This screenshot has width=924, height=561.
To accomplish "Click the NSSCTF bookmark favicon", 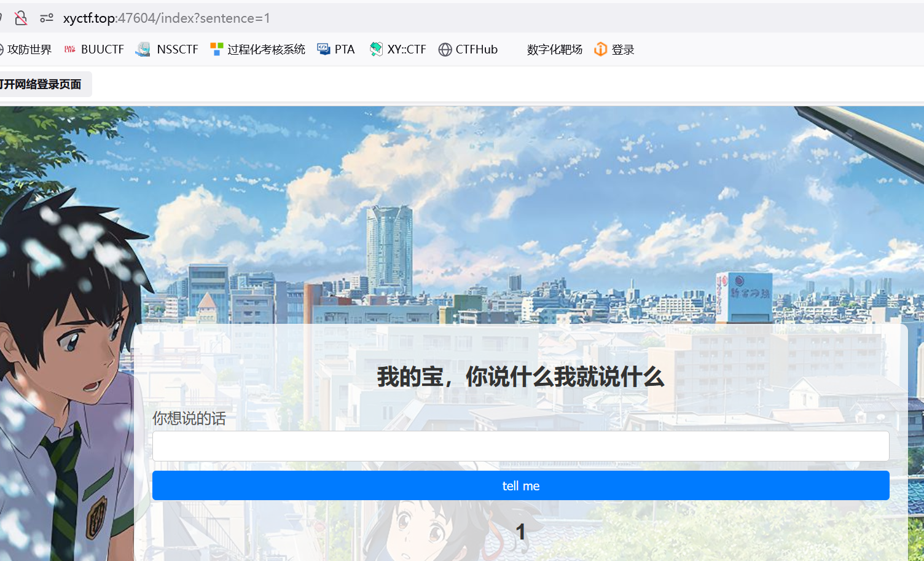I will coord(143,49).
